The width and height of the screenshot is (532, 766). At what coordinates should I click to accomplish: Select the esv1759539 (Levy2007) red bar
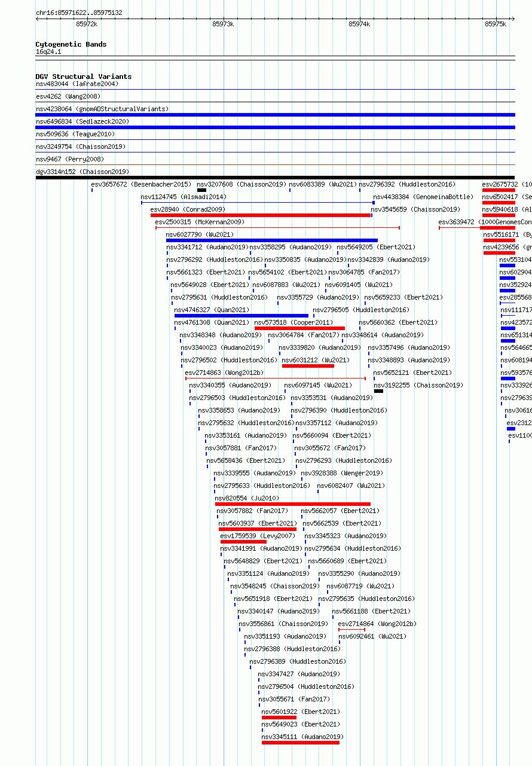pos(243,542)
